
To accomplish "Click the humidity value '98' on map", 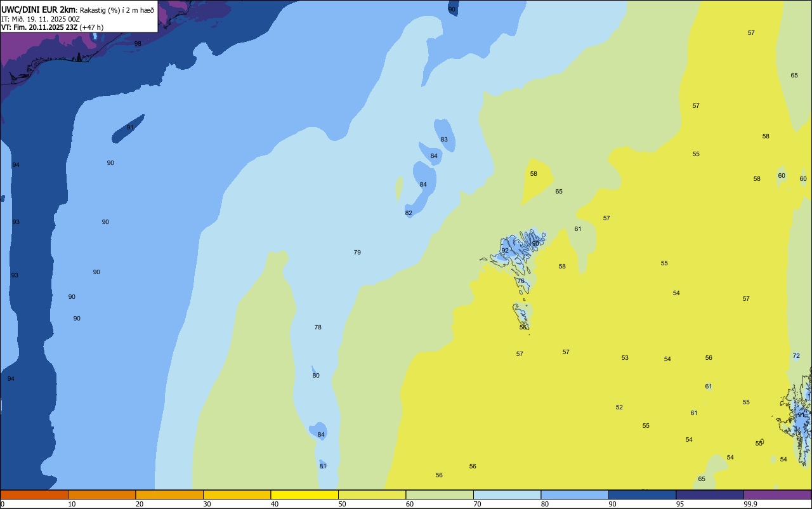I will click(x=138, y=43).
